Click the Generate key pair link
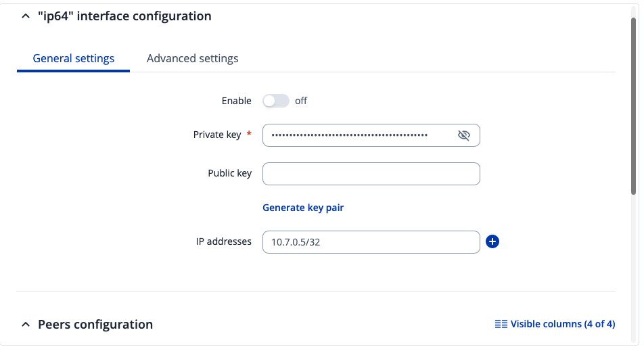Image resolution: width=644 pixels, height=351 pixels. tap(303, 208)
